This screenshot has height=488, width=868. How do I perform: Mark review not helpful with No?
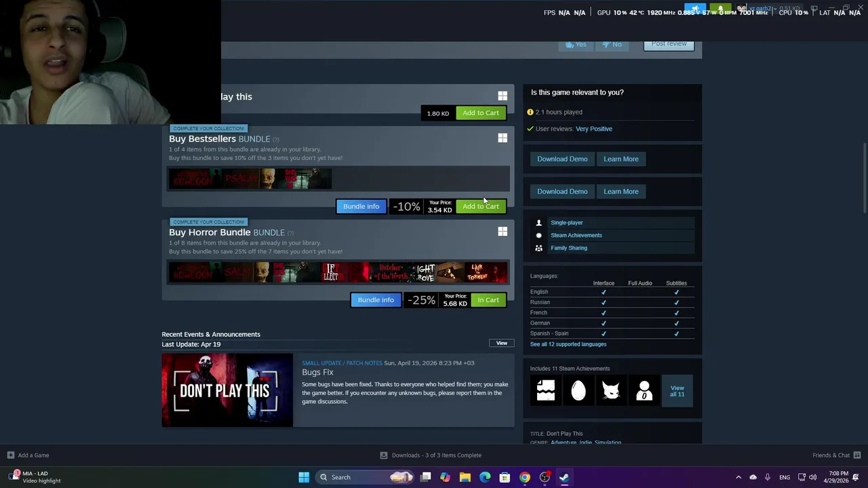[612, 44]
